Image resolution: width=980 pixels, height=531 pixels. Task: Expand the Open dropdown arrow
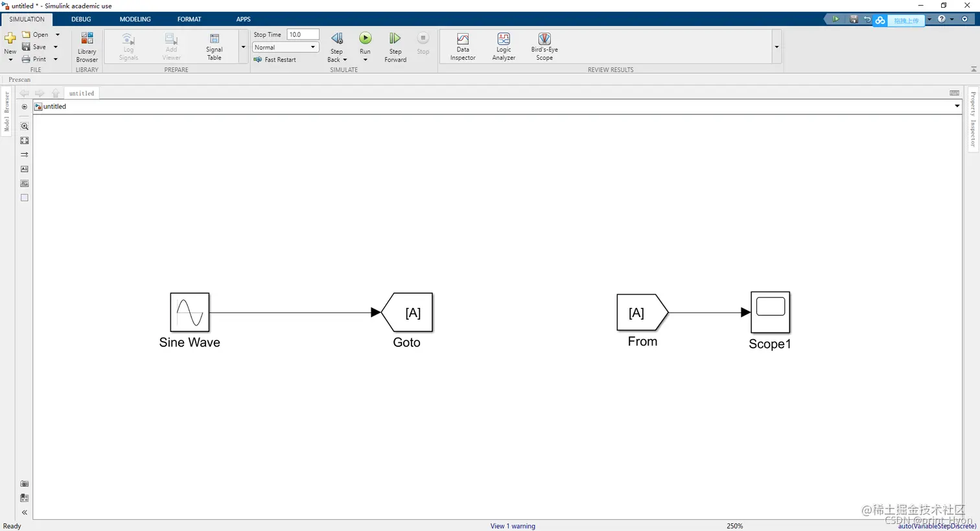pos(57,34)
